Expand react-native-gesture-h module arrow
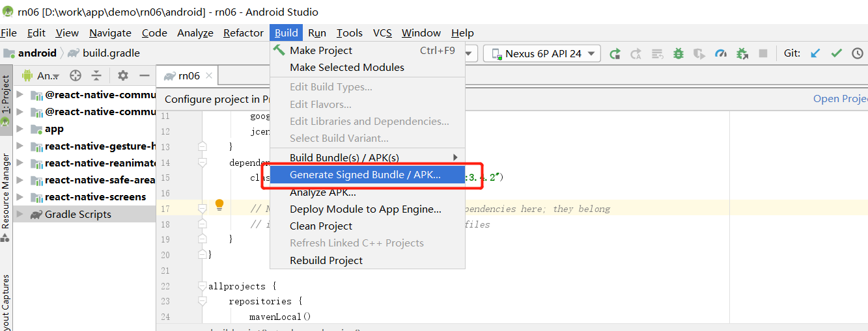This screenshot has width=868, height=331. [20, 146]
